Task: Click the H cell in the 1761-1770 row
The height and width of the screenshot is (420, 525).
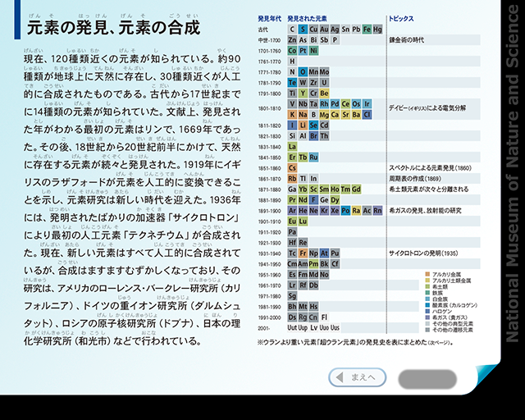Action: coord(292,62)
